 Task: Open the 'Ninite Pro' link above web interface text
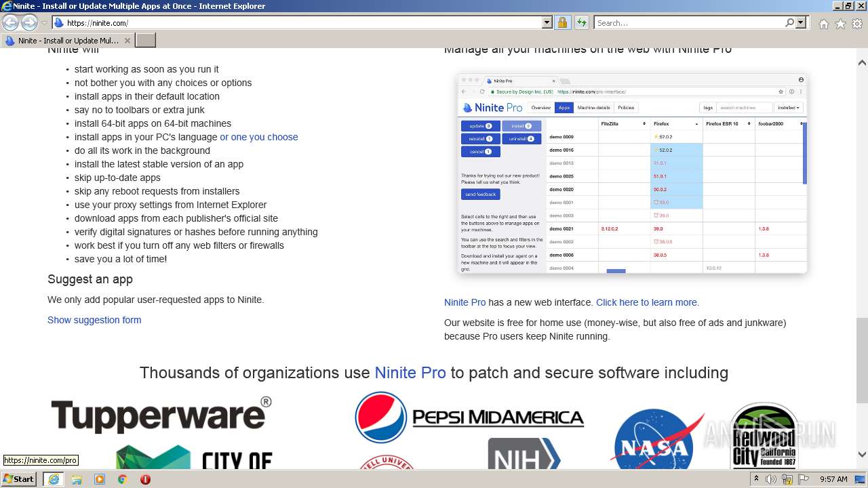coord(465,302)
